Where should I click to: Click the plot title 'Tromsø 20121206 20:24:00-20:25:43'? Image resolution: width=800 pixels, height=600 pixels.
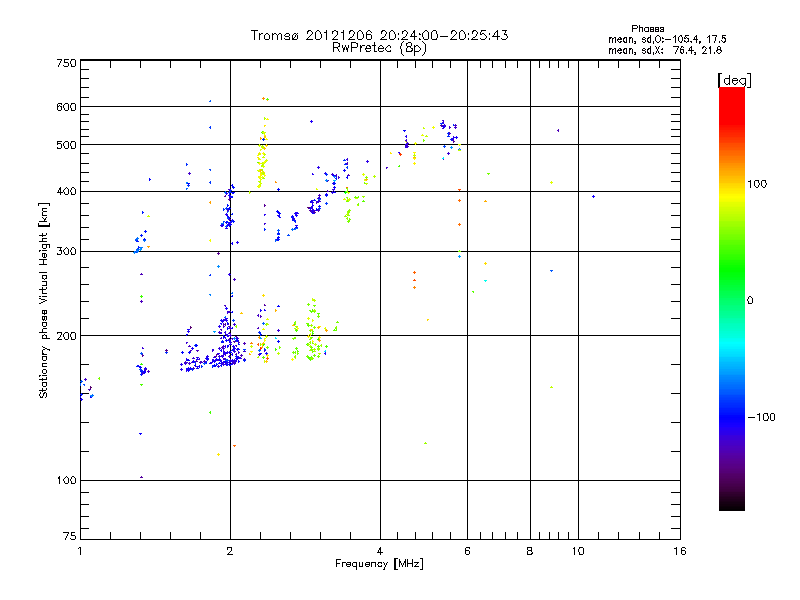click(379, 35)
